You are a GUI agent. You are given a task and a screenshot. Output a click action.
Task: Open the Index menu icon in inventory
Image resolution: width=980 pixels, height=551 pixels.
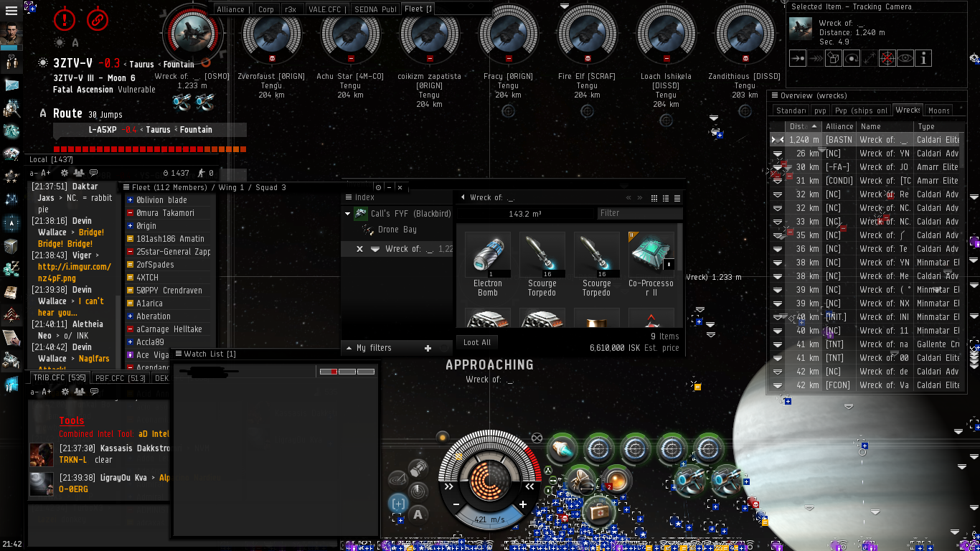pyautogui.click(x=349, y=197)
